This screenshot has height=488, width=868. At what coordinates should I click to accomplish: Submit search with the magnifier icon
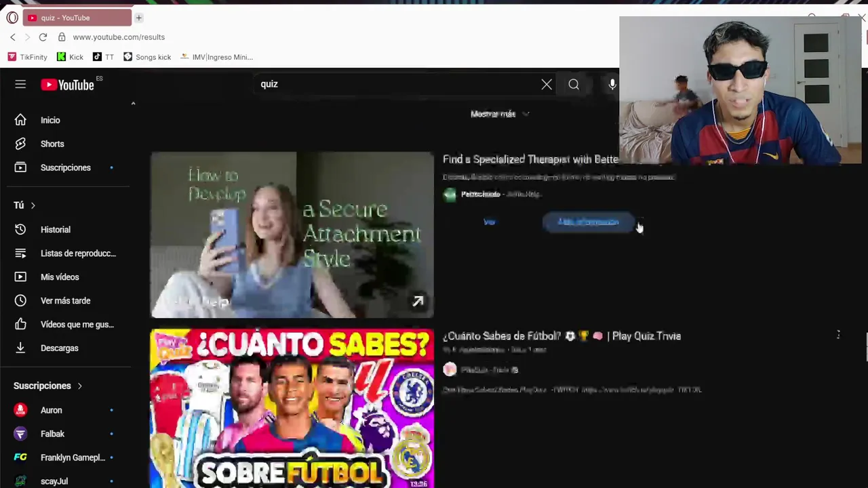point(574,84)
